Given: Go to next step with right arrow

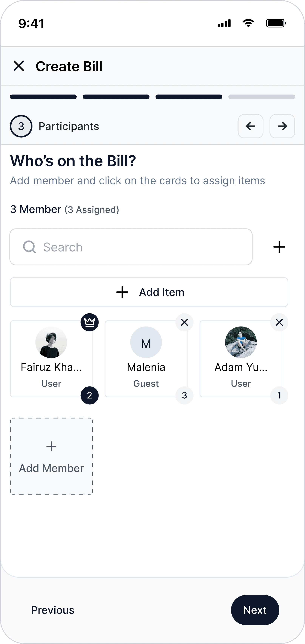Looking at the screenshot, I should [x=282, y=126].
